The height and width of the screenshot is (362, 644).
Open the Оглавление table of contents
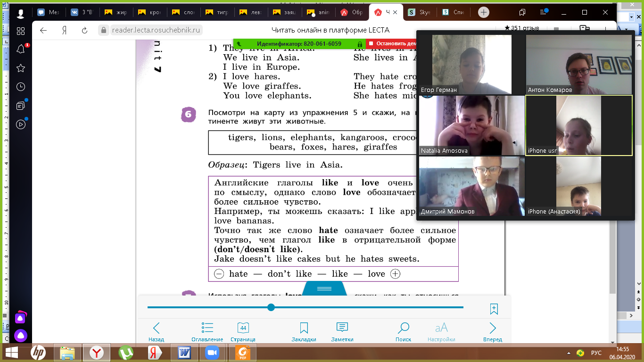pyautogui.click(x=207, y=332)
